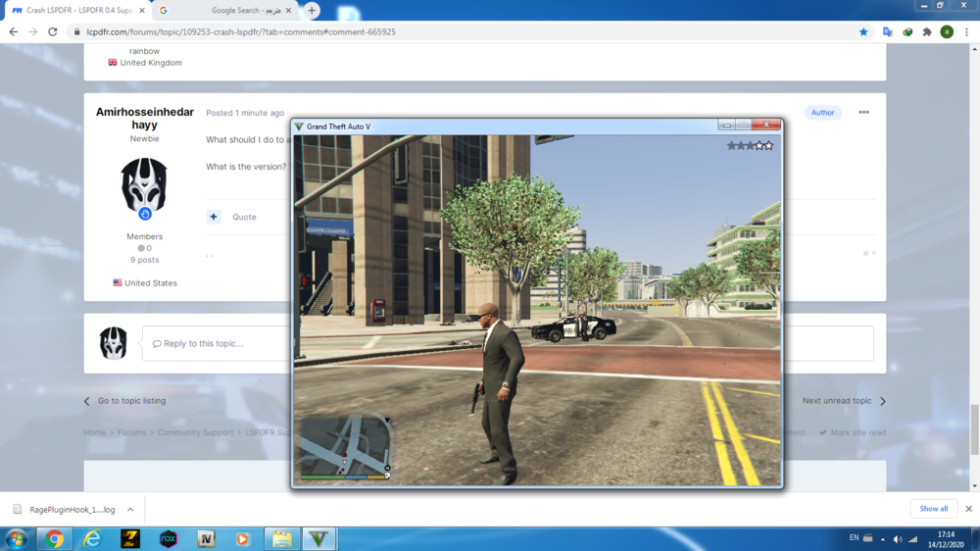Open post options three-dot menu
980x551 pixels.
[863, 113]
